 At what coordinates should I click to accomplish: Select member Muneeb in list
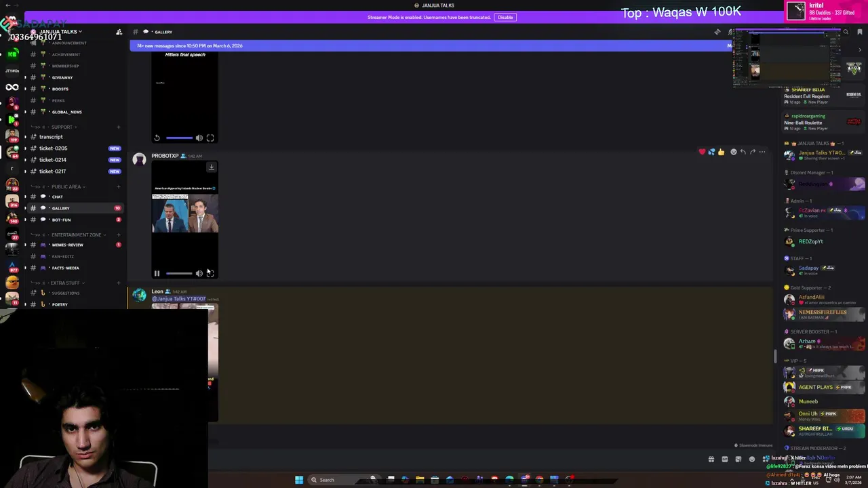click(x=823, y=401)
